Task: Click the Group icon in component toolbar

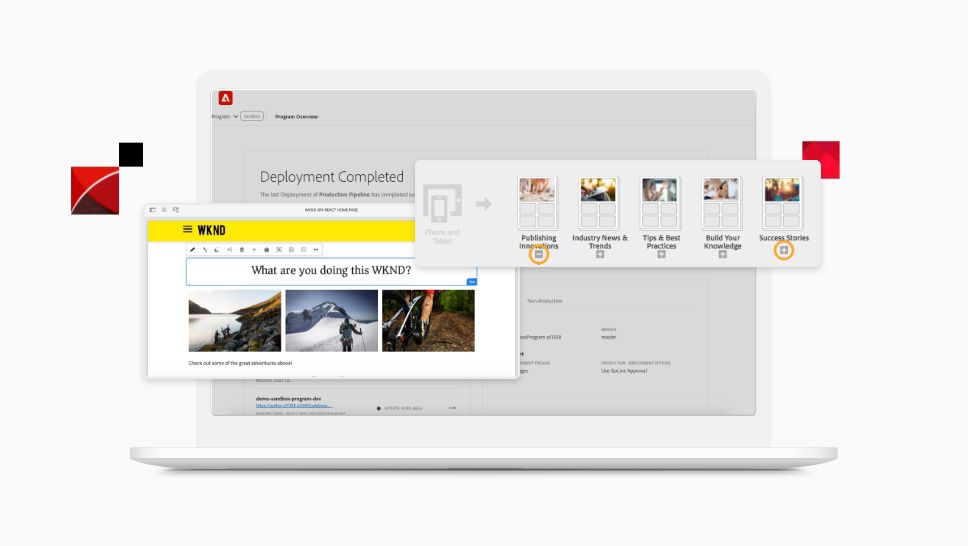Action: click(x=278, y=250)
